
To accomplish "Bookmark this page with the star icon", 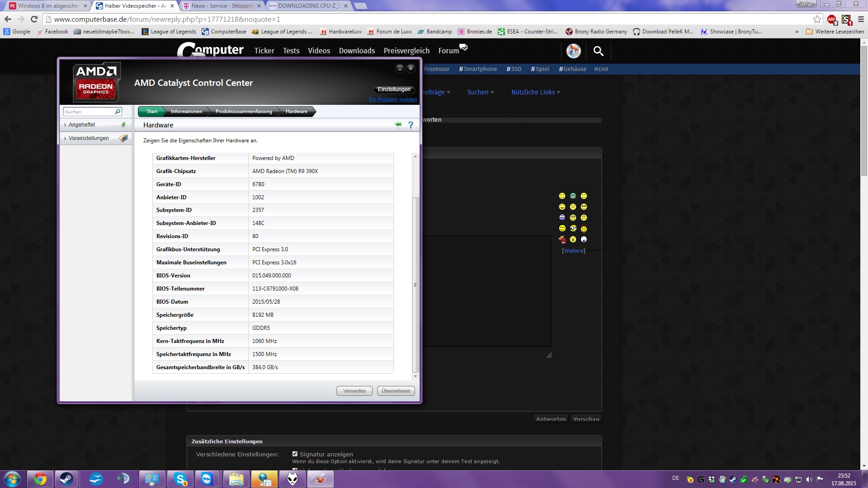I will tap(817, 19).
